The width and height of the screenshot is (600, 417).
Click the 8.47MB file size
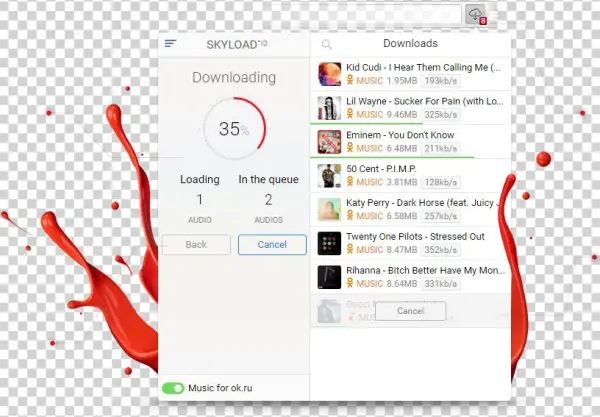click(402, 250)
